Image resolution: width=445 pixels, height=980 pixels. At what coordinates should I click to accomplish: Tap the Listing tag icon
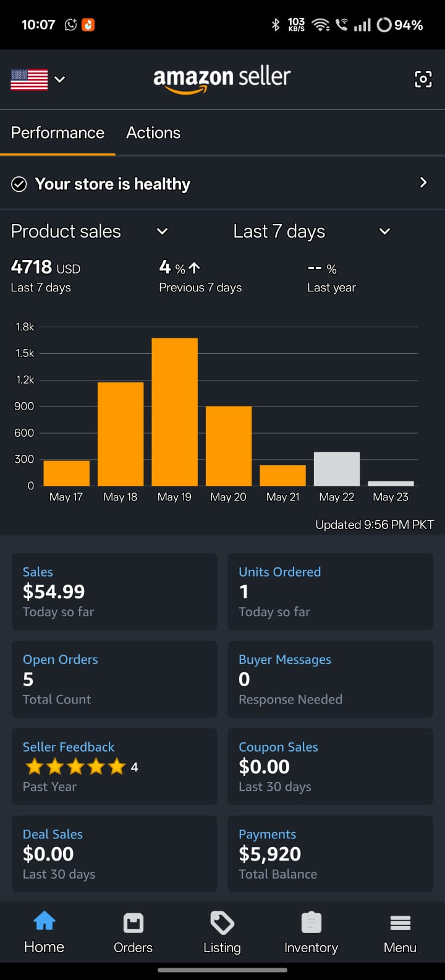point(222,923)
